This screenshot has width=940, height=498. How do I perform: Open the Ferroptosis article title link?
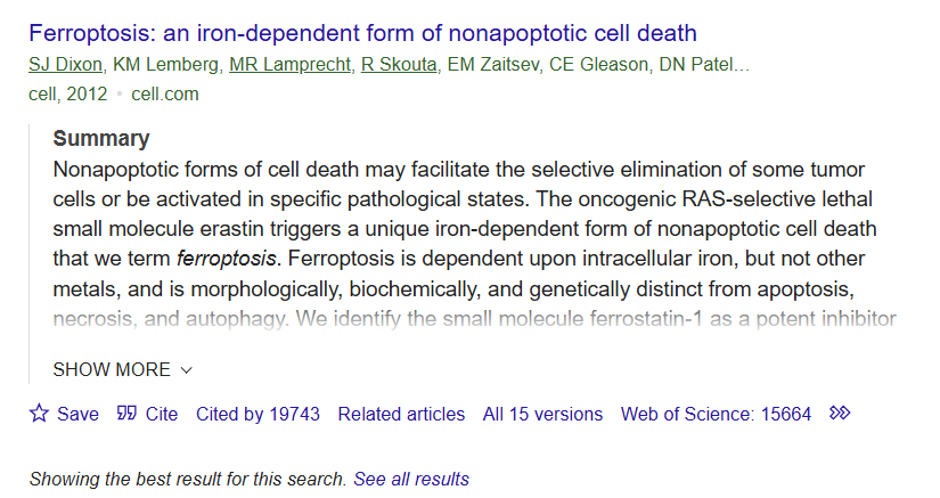pos(363,33)
